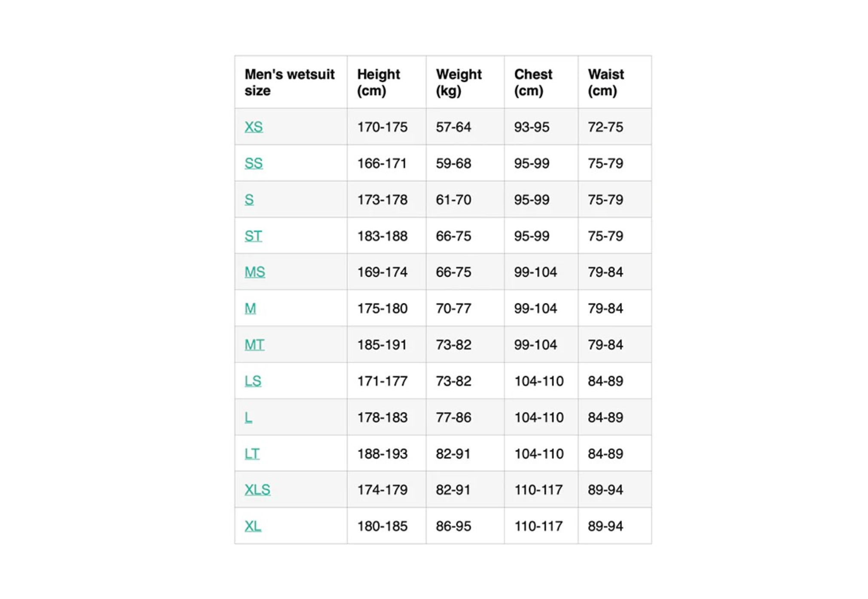Click the Waist (cm) column header
The height and width of the screenshot is (599, 868).
click(x=605, y=83)
